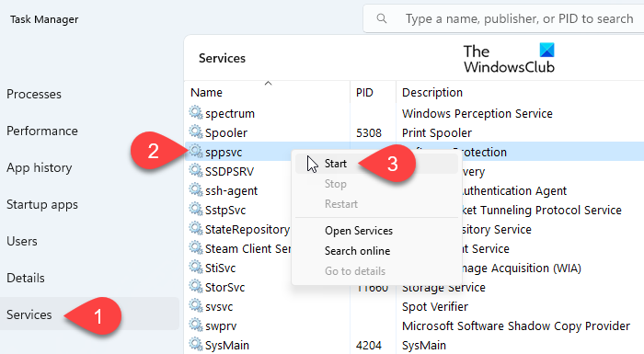Select Search online in context menu
This screenshot has width=644, height=354.
click(x=376, y=251)
